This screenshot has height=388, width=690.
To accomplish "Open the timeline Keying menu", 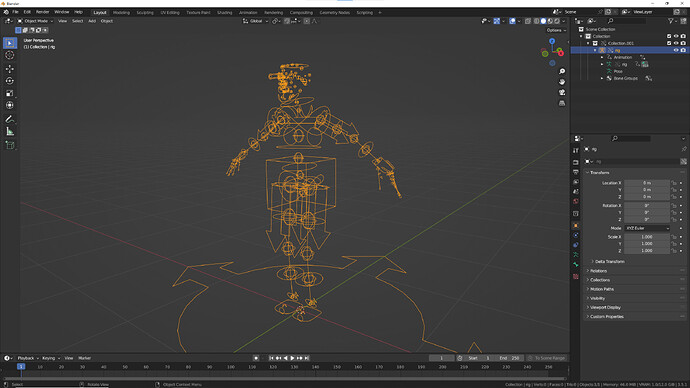I will [50, 358].
